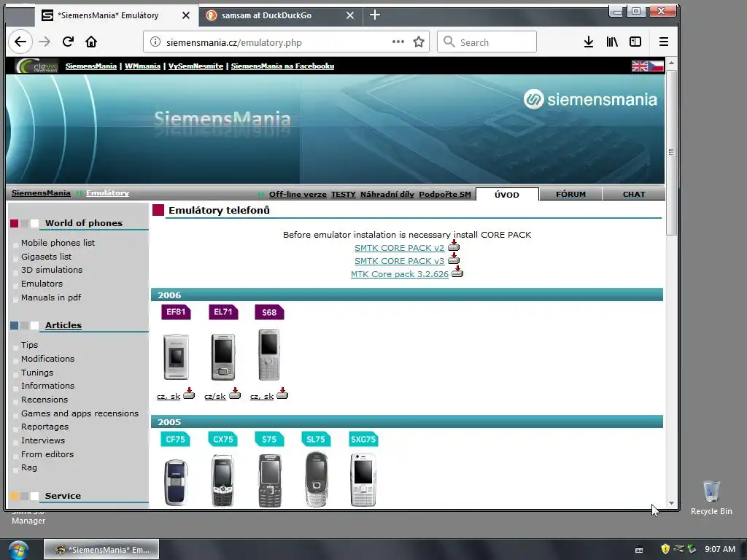Select the SXG75 phone image
This screenshot has width=747, height=560.
coord(363,480)
